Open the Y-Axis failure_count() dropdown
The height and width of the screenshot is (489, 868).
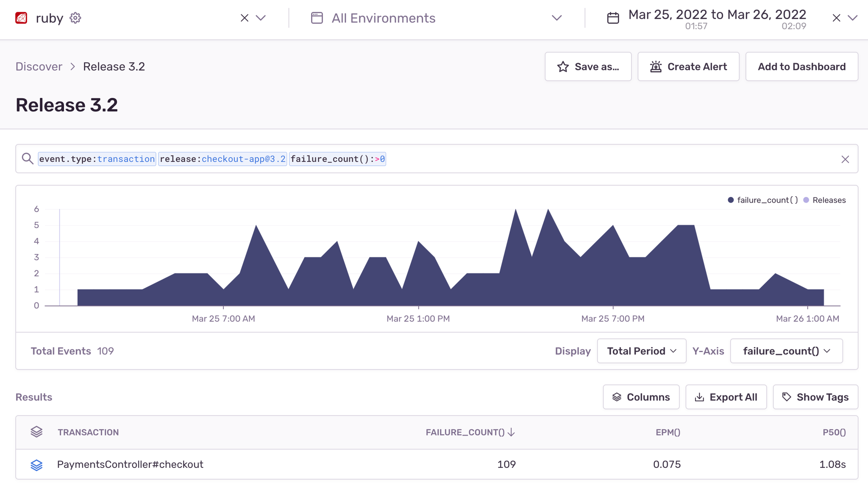[x=786, y=351]
